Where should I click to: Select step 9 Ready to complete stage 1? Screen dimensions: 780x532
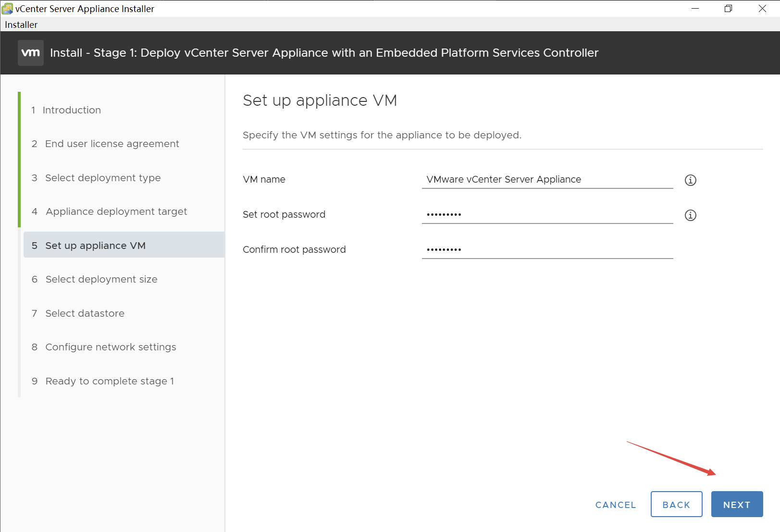pyautogui.click(x=103, y=381)
